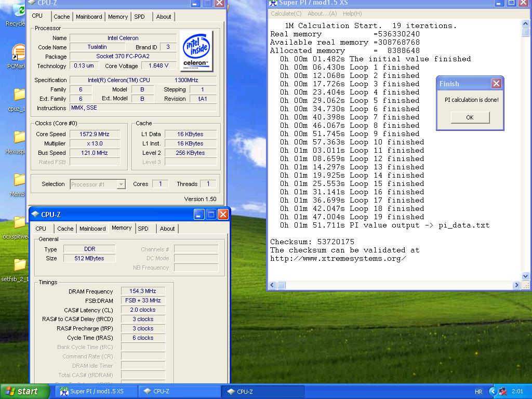Click the network tray icon beside the clock
The image size is (532, 399).
(x=503, y=392)
